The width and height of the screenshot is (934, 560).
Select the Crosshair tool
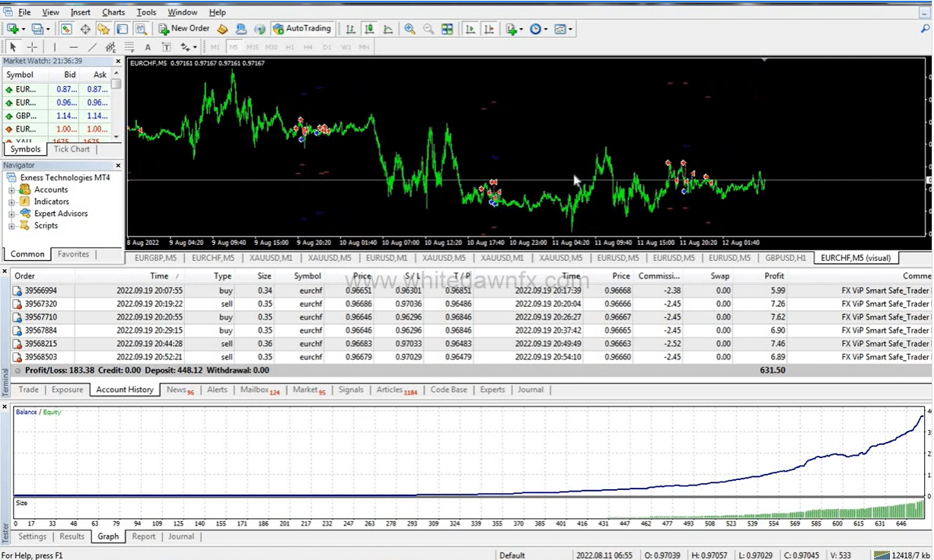pos(31,47)
